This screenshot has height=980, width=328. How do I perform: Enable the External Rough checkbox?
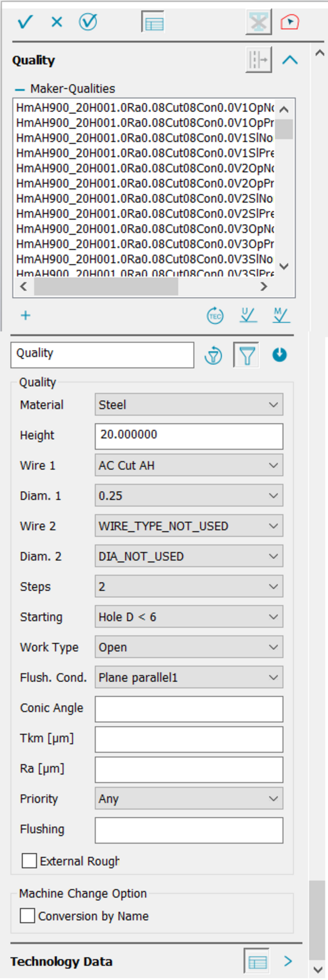(x=30, y=861)
